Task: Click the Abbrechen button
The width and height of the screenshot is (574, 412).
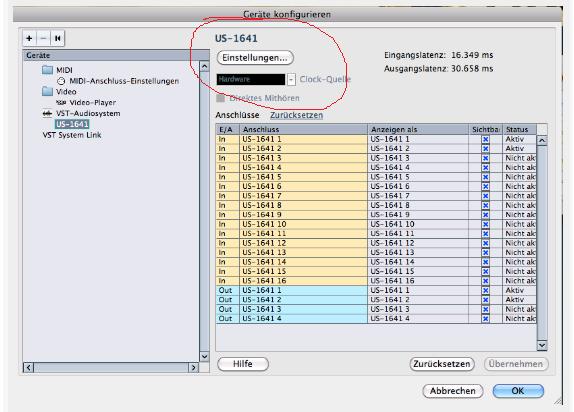Action: click(453, 391)
